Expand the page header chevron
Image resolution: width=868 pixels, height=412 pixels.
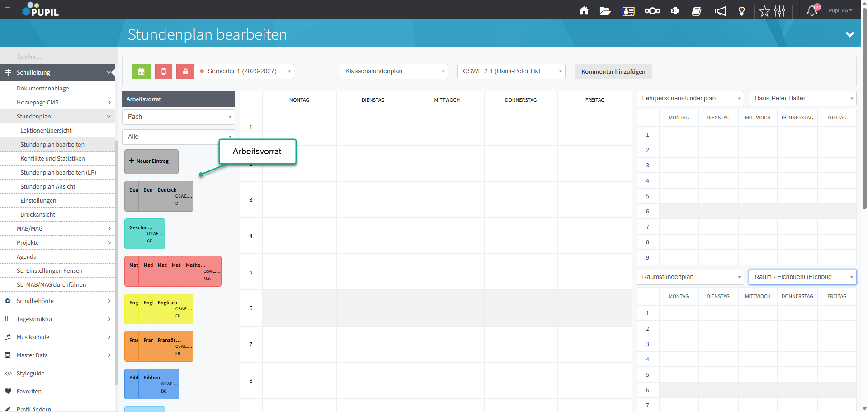click(x=850, y=34)
